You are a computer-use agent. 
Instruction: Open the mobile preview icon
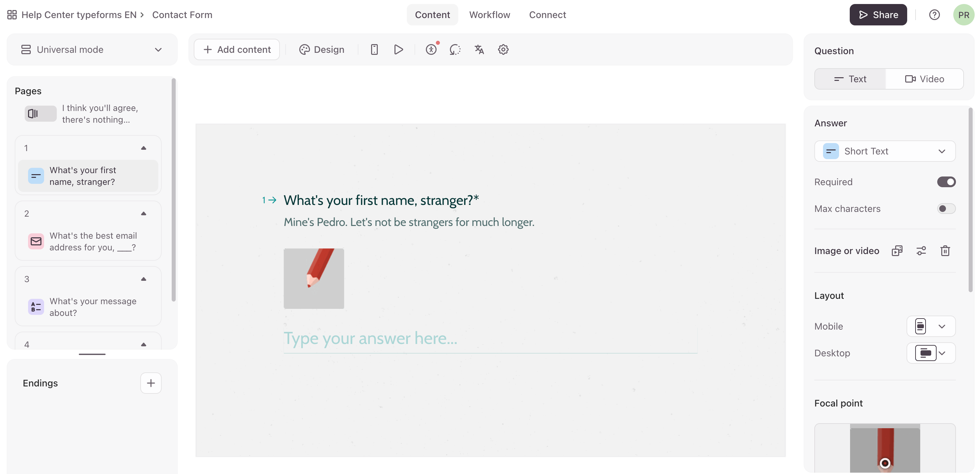pyautogui.click(x=374, y=49)
